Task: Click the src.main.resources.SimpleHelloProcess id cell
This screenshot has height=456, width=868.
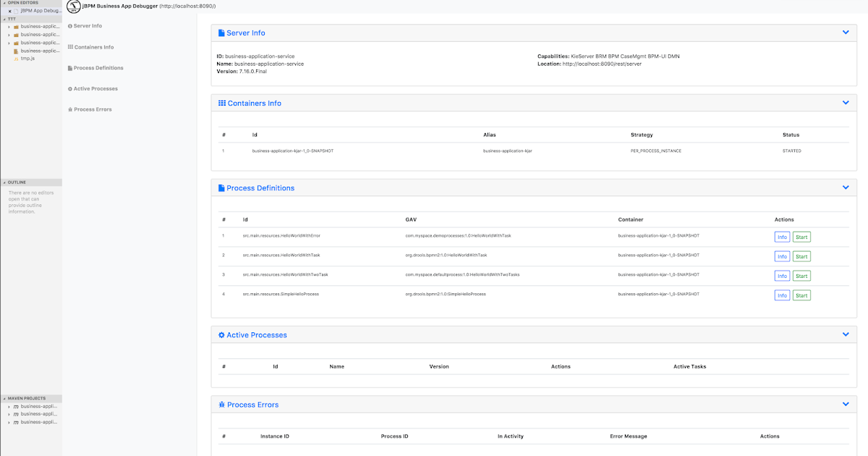Action: (x=281, y=294)
